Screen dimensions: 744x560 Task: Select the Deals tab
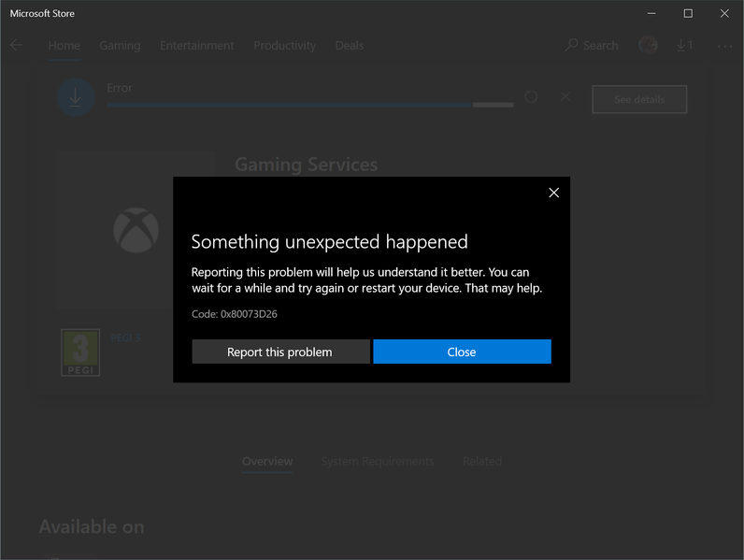(350, 45)
